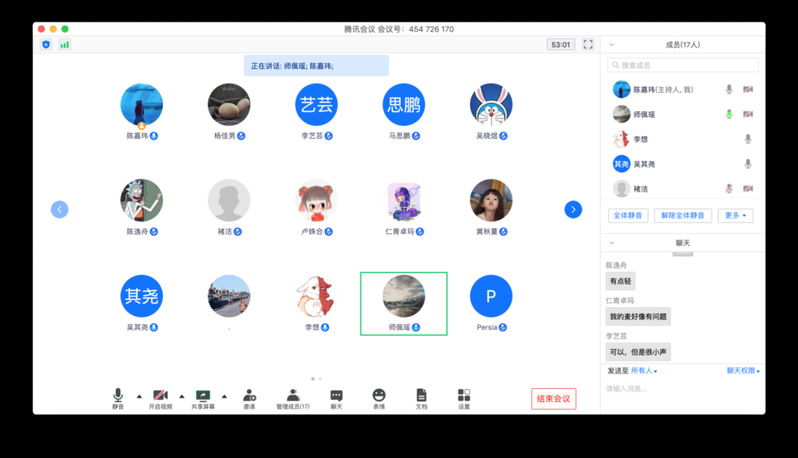
Task: Expand the 聊天权限 chat permissions dropdown
Action: point(742,371)
